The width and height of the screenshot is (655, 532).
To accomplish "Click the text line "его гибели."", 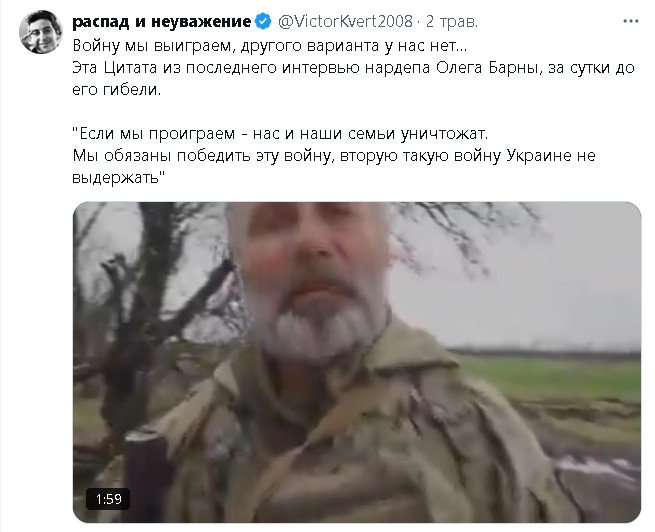I will click(x=117, y=89).
